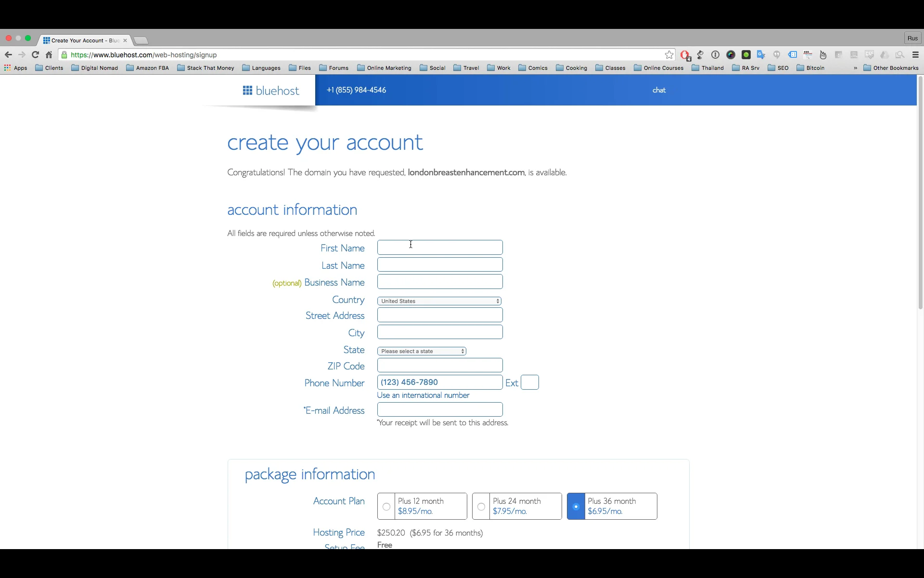Open the ColorZilla color wheel extension
The image size is (924, 578).
(731, 54)
